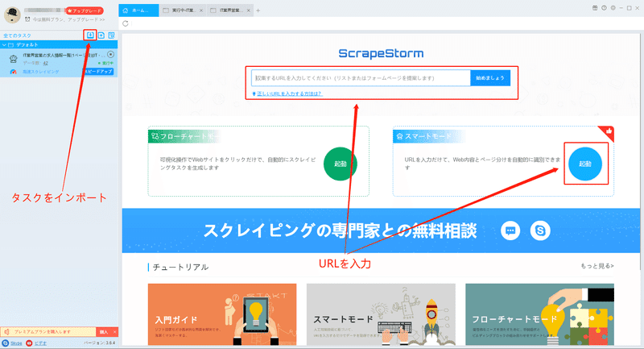Reload the page with the refresh icon

(126, 23)
